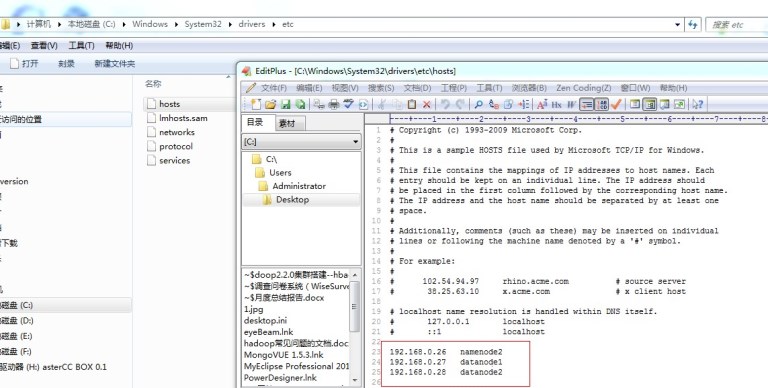This screenshot has width=768, height=388.
Task: Click the Paste clipboard icon in EditPlus
Action: (x=412, y=104)
